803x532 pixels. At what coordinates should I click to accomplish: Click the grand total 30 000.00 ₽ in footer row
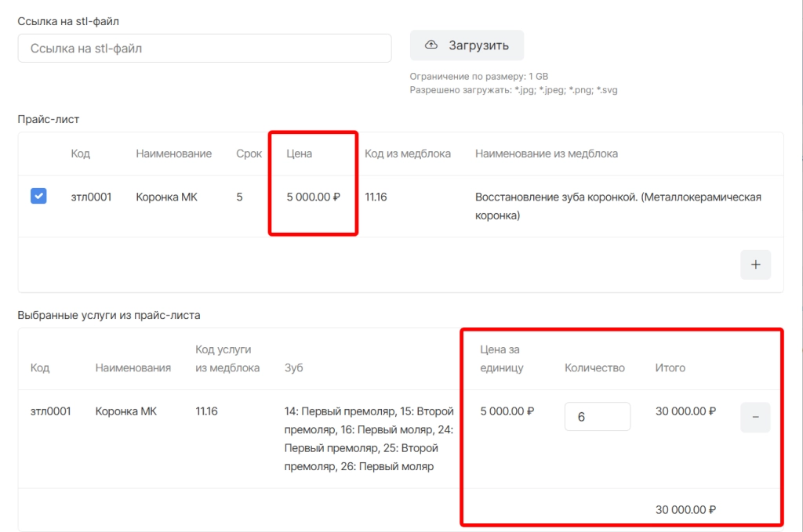point(685,509)
